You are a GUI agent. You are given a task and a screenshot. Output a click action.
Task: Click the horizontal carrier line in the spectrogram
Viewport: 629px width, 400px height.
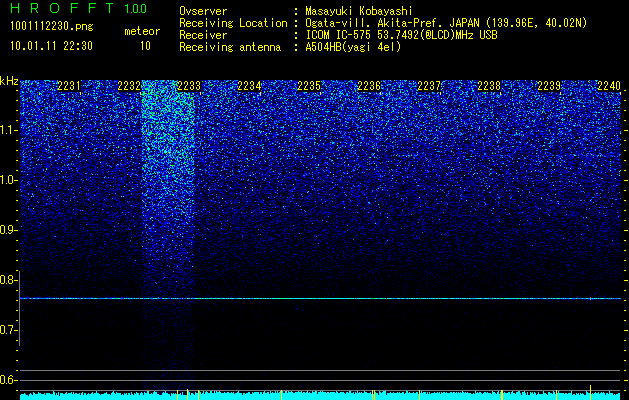(320, 298)
